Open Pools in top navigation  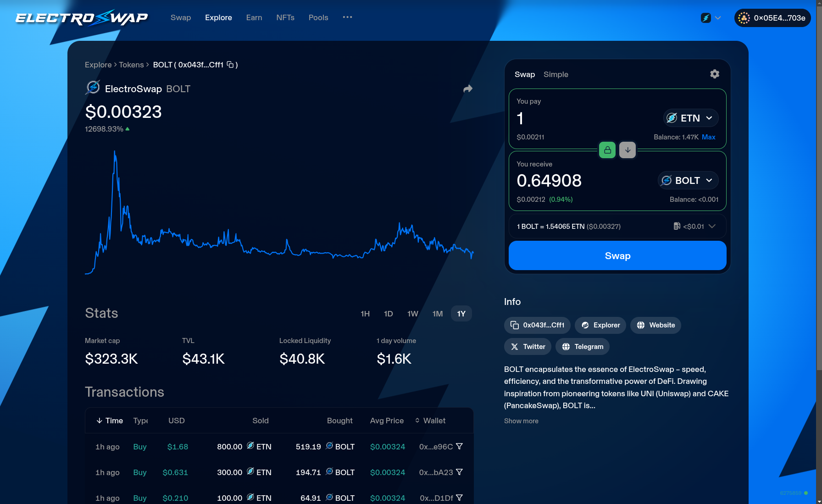(x=318, y=17)
